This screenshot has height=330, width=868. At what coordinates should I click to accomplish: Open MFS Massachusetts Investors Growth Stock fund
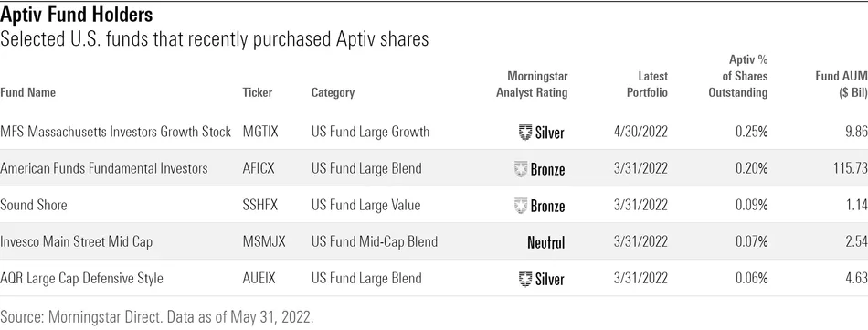click(x=116, y=132)
